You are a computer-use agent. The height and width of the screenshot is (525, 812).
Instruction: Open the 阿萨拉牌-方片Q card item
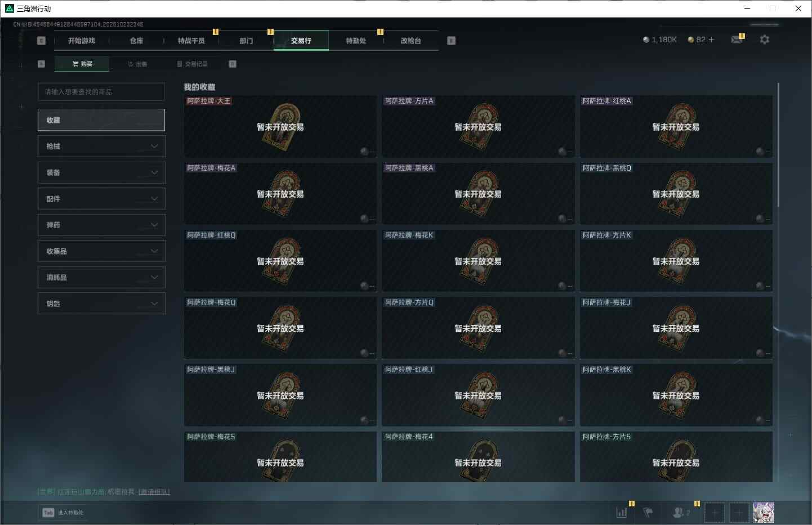point(478,328)
